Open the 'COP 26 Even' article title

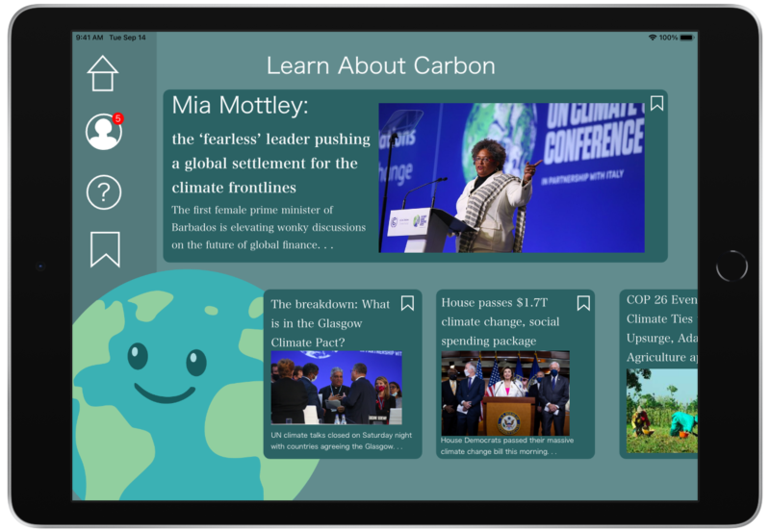point(661,328)
